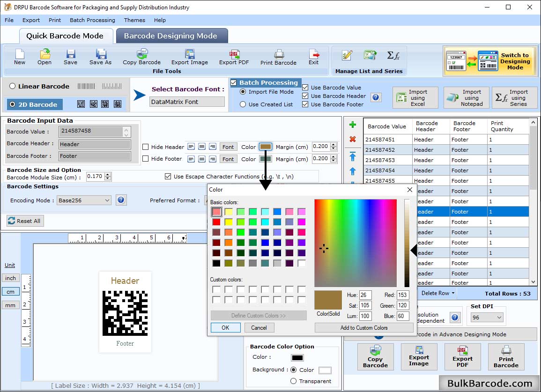Image resolution: width=541 pixels, height=392 pixels.
Task: Open help icon next to Encoding Mode
Action: tap(121, 200)
